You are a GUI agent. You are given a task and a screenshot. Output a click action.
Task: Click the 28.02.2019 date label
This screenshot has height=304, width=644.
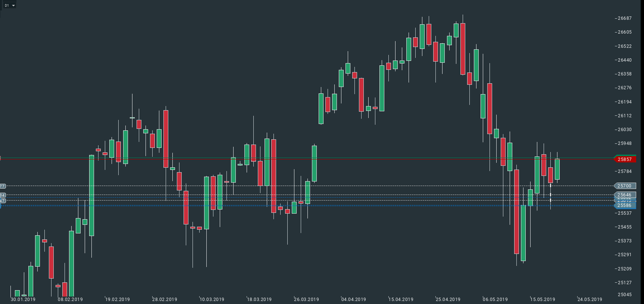point(165,300)
